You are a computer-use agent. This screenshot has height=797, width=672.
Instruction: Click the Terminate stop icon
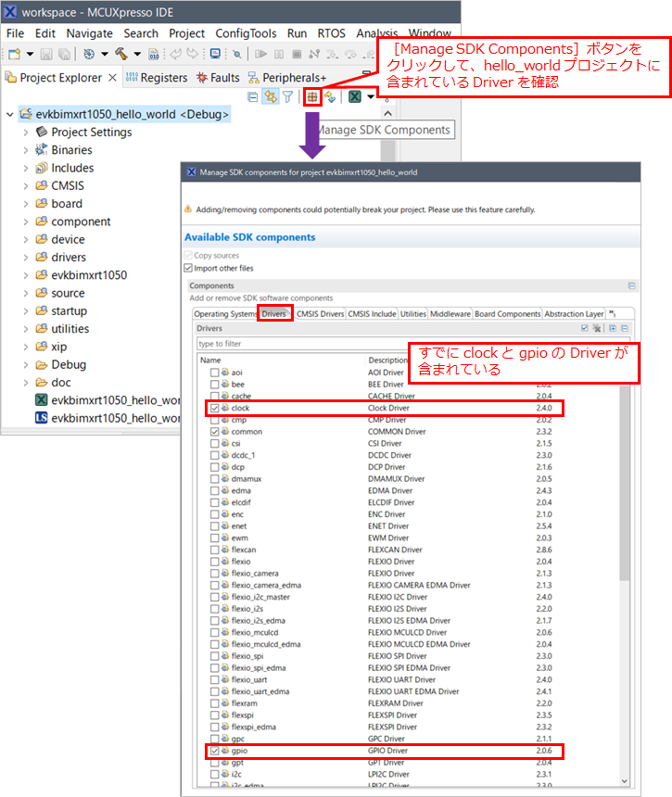tap(298, 54)
